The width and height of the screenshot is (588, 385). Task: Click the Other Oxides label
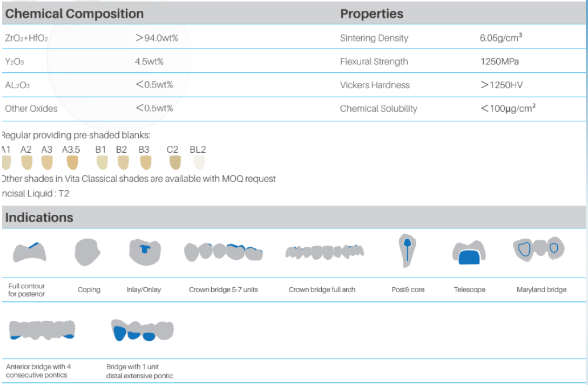point(31,109)
